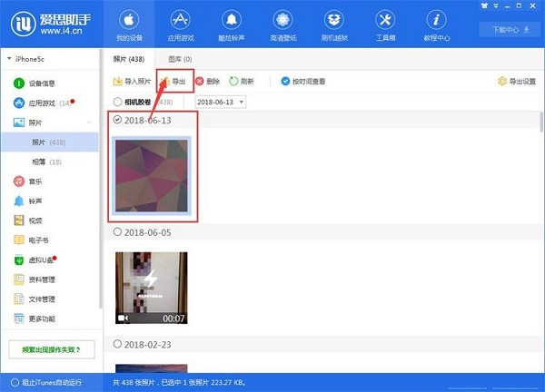Open the 2018-06-13 date dropdown

pos(221,102)
